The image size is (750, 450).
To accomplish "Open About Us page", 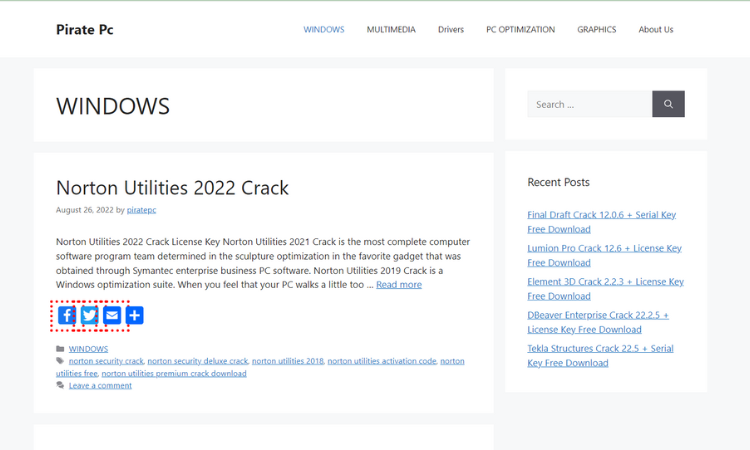I will point(656,30).
